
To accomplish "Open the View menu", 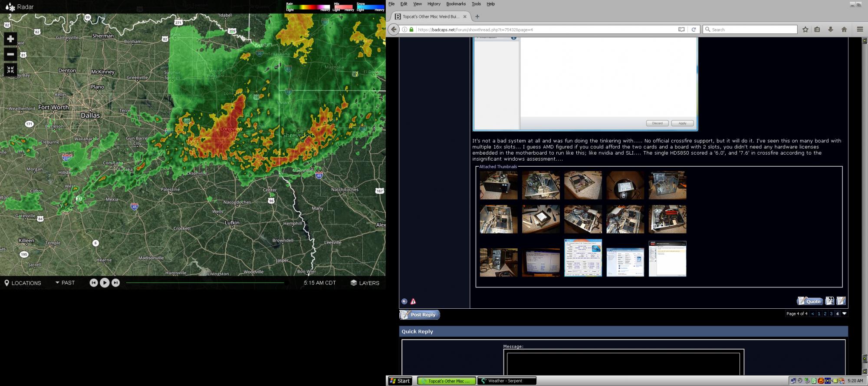I will pyautogui.click(x=418, y=4).
